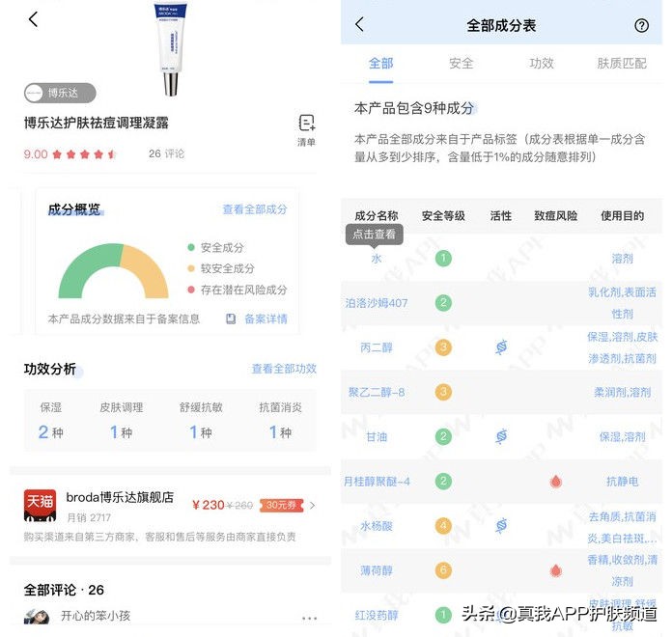The image size is (672, 637).
Task: Tap the ingredient composition gauge chart
Action: coord(114,271)
